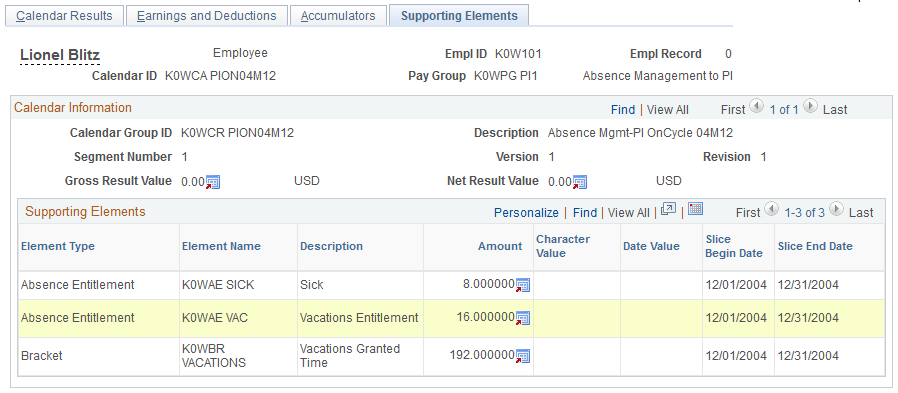Click Personalize link in Supporting Elements
898x393 pixels.
tap(526, 213)
